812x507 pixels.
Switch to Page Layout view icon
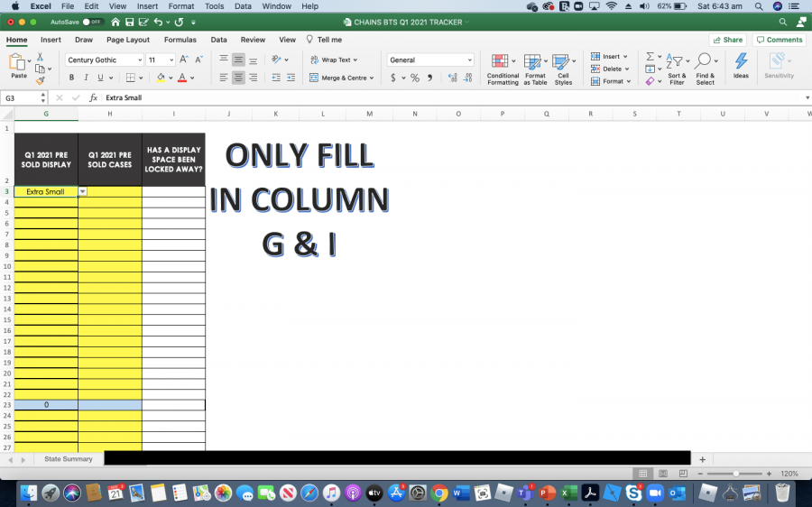coord(663,474)
